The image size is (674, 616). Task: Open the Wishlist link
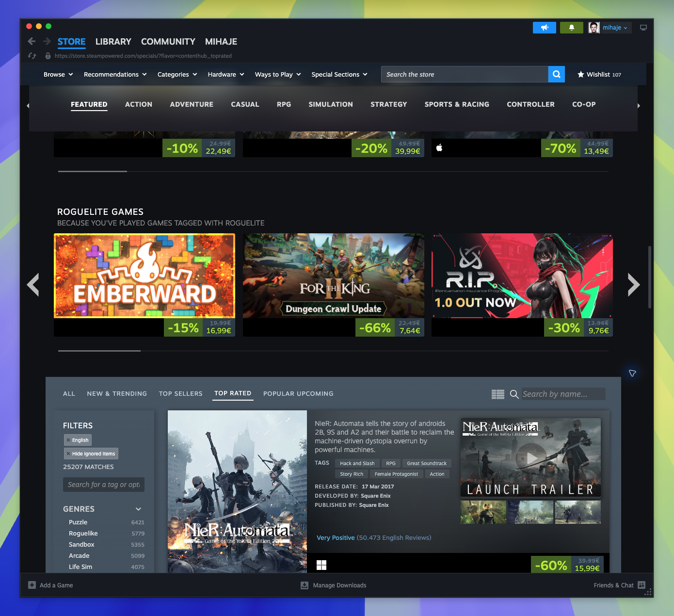599,74
